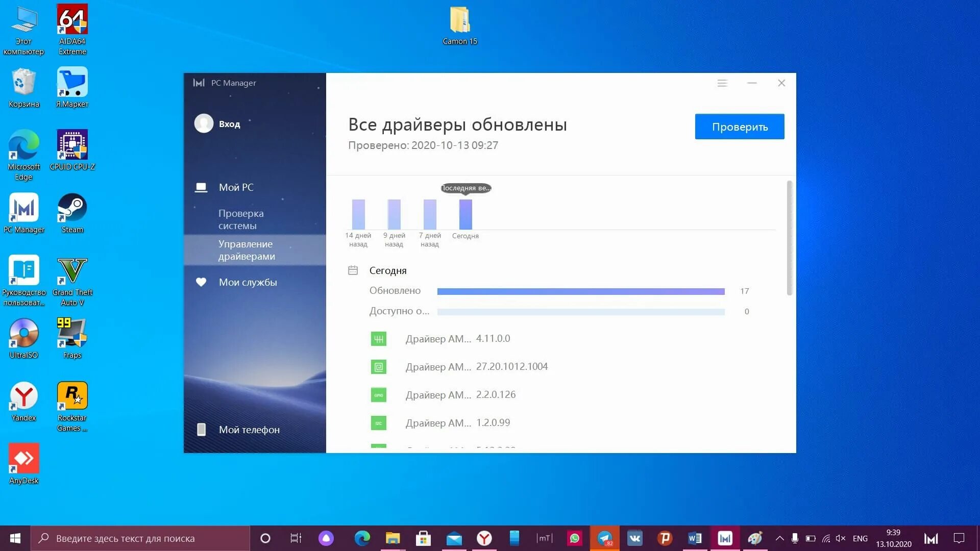Click Мой телефон navigation item
Screen dimensions: 980x551
tap(249, 429)
